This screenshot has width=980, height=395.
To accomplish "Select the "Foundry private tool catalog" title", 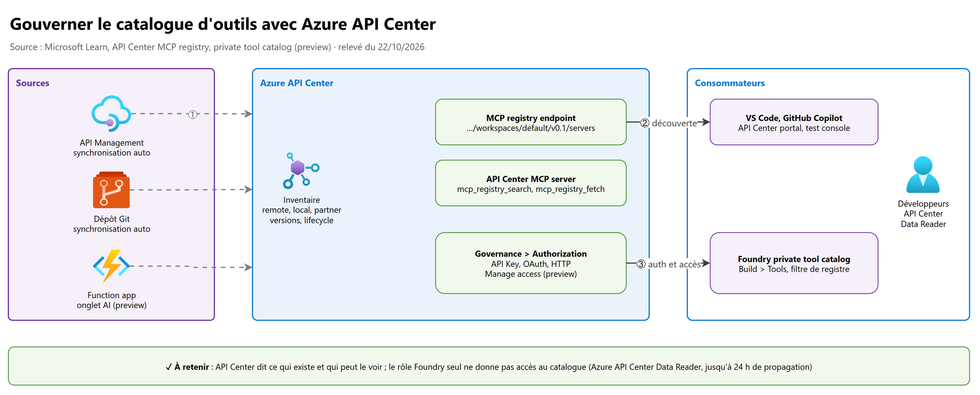I will coord(794,259).
